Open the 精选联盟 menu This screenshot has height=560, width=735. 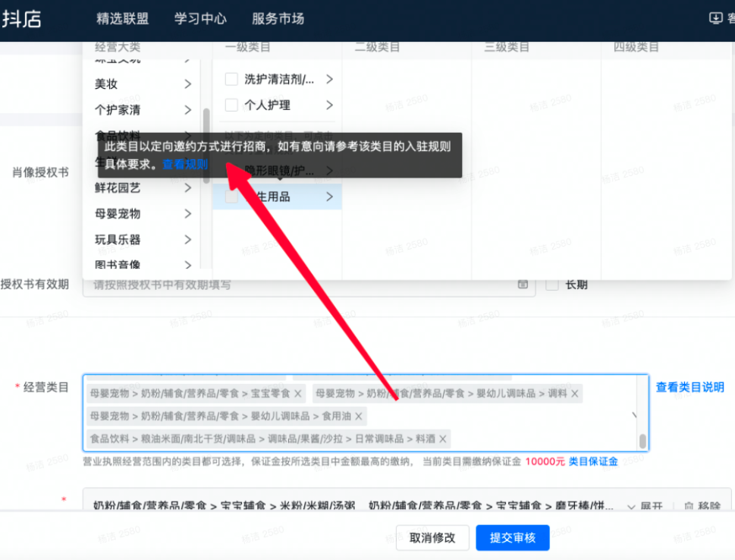(123, 19)
